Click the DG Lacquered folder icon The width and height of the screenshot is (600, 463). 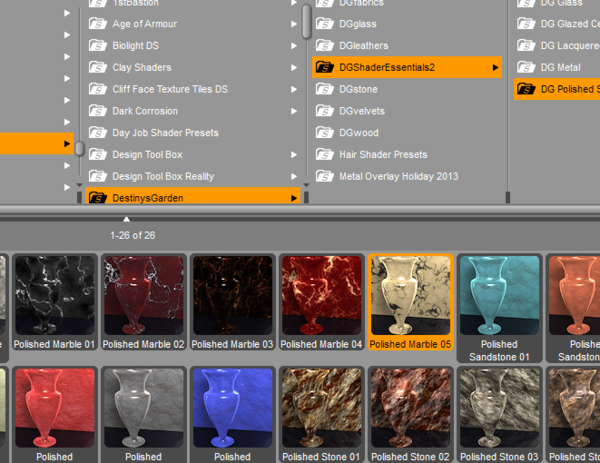coord(526,46)
